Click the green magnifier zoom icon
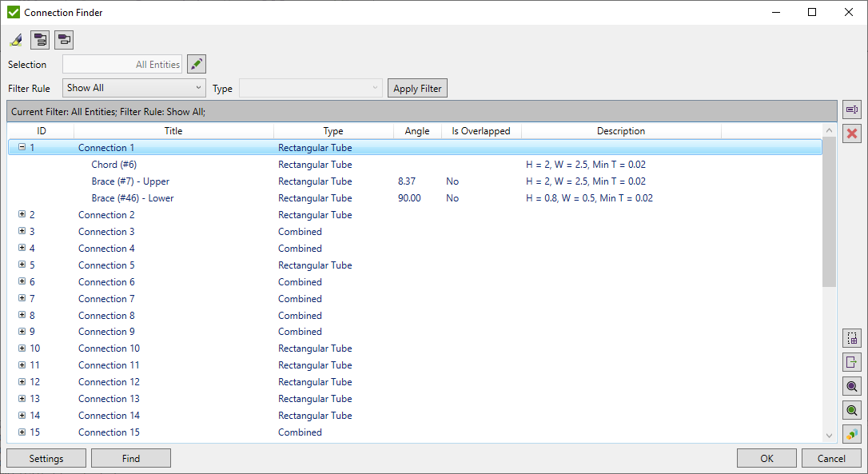868x474 pixels. point(851,409)
